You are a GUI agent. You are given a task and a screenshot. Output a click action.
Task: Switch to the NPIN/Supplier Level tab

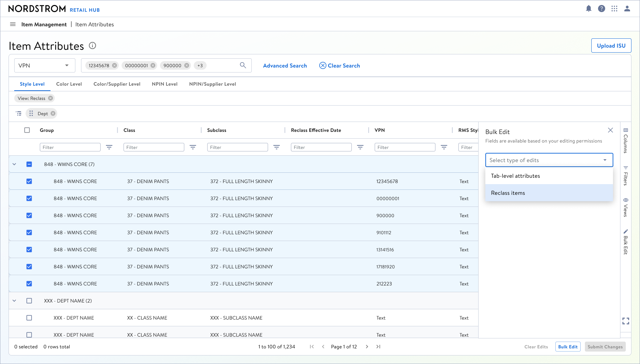[213, 84]
